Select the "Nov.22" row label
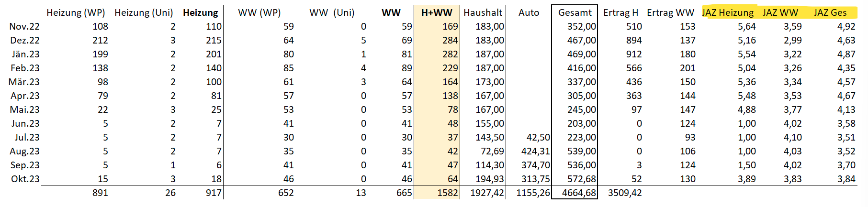The width and height of the screenshot is (868, 207). coord(24,26)
